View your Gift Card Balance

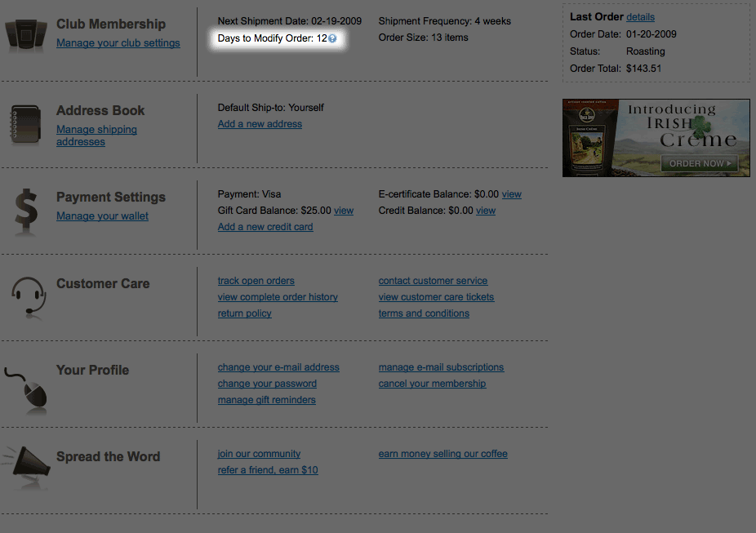(344, 210)
